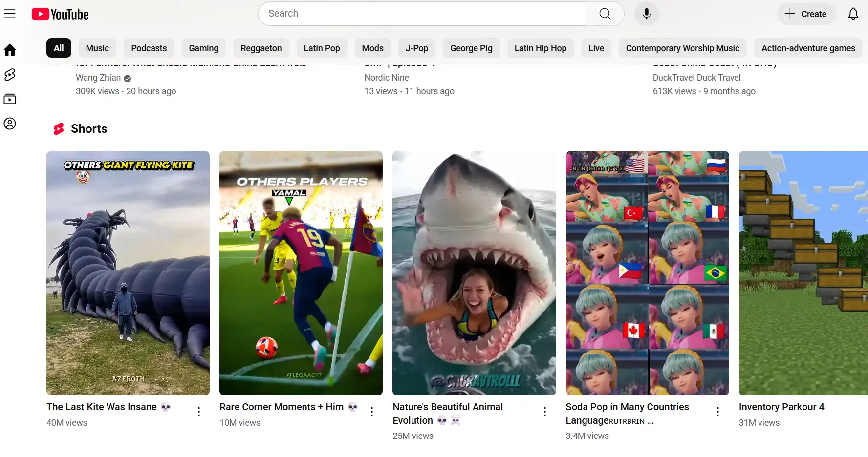The width and height of the screenshot is (868, 457).
Task: Select the Mods filter chip
Action: point(372,48)
